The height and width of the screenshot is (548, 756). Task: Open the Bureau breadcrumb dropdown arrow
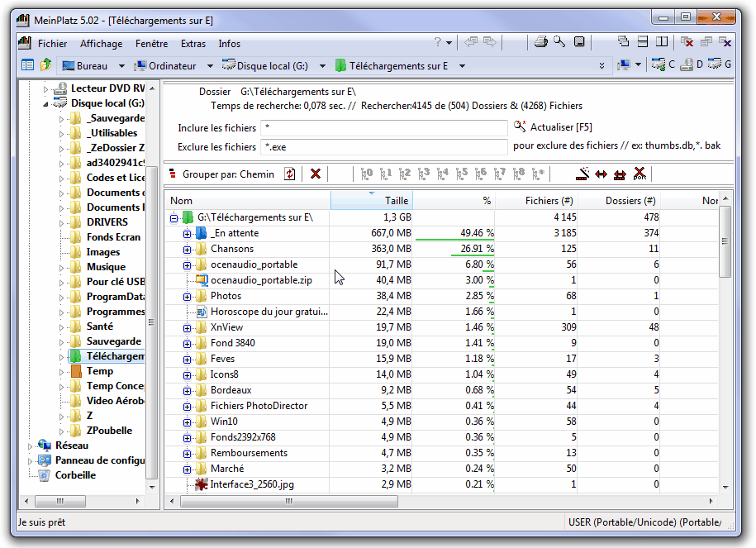click(121, 65)
